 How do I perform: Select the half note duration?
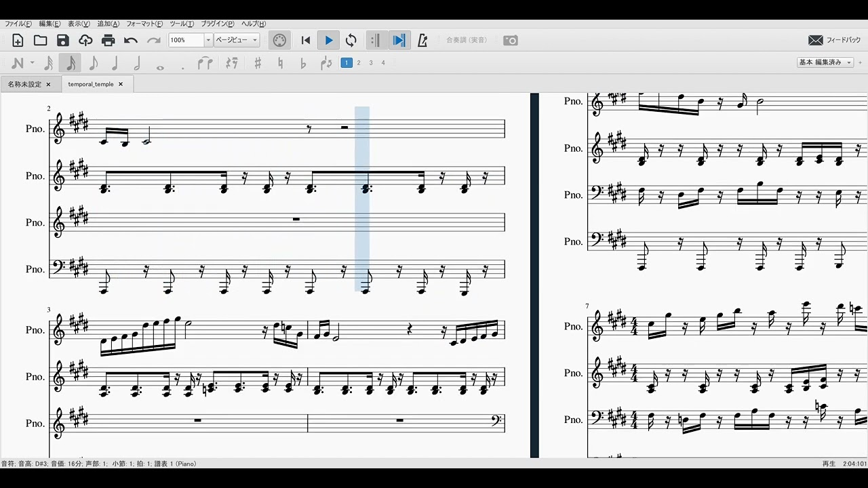pyautogui.click(x=137, y=64)
